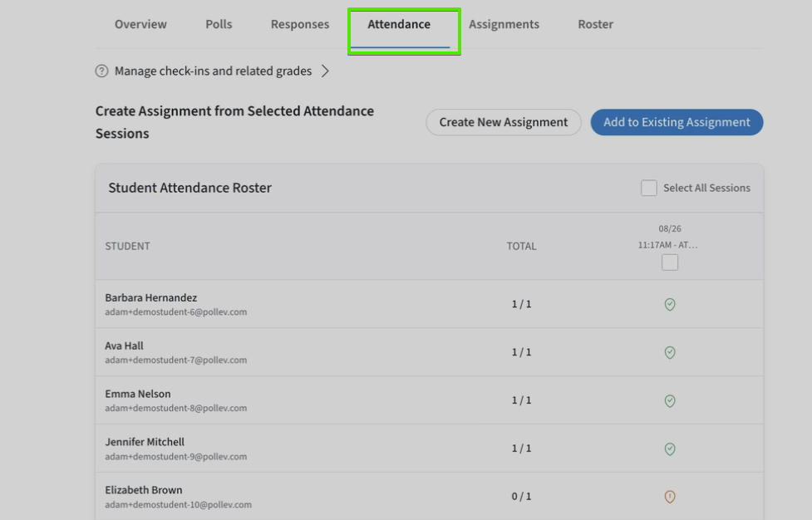Go to the Roster tab

point(595,24)
